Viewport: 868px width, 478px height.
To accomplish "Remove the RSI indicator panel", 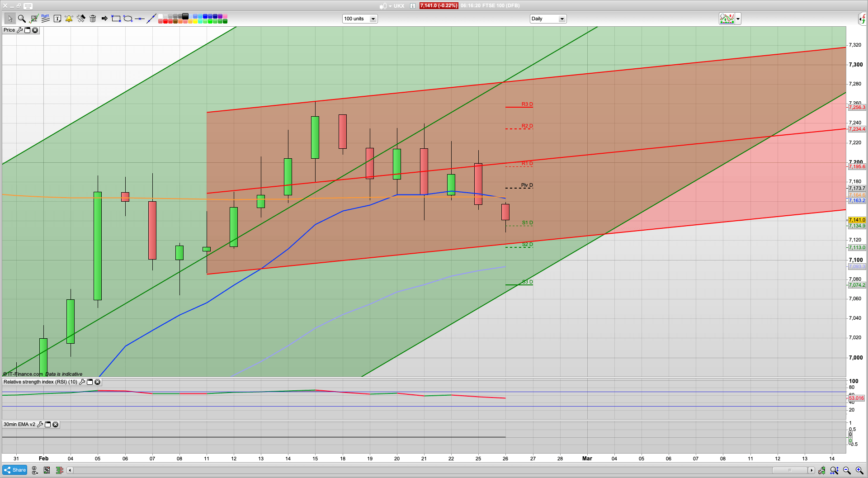I will (97, 382).
